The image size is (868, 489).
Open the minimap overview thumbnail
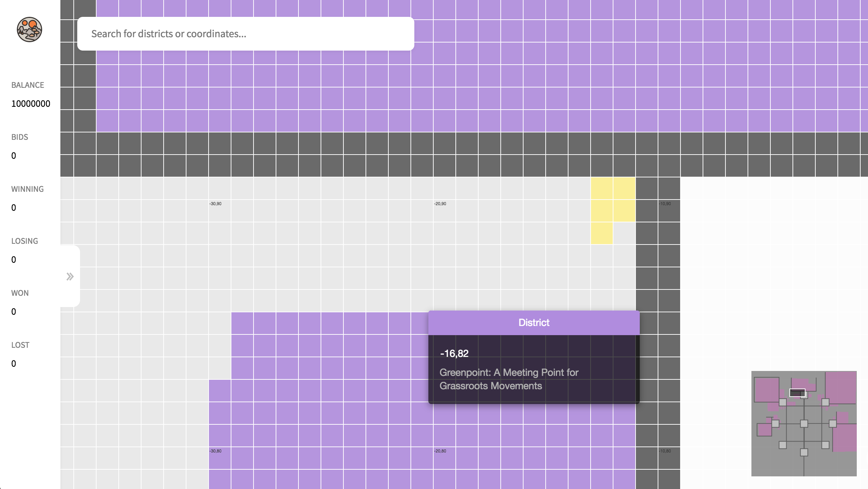[x=804, y=423]
